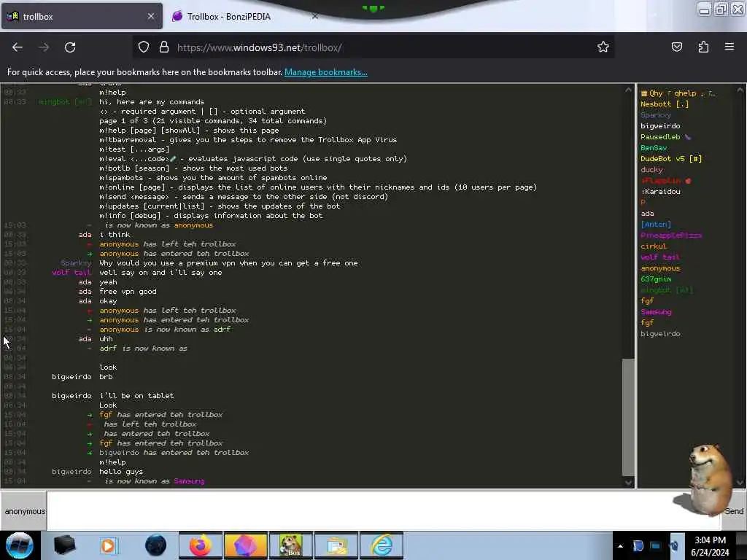The image size is (747, 560).
Task: Select wolf tail in user list
Action: [x=659, y=257]
